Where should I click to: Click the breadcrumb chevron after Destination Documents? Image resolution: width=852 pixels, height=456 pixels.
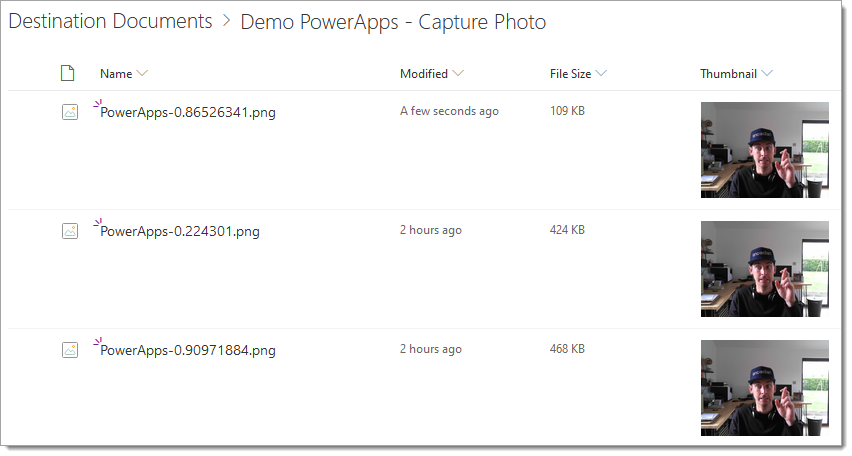[x=227, y=21]
